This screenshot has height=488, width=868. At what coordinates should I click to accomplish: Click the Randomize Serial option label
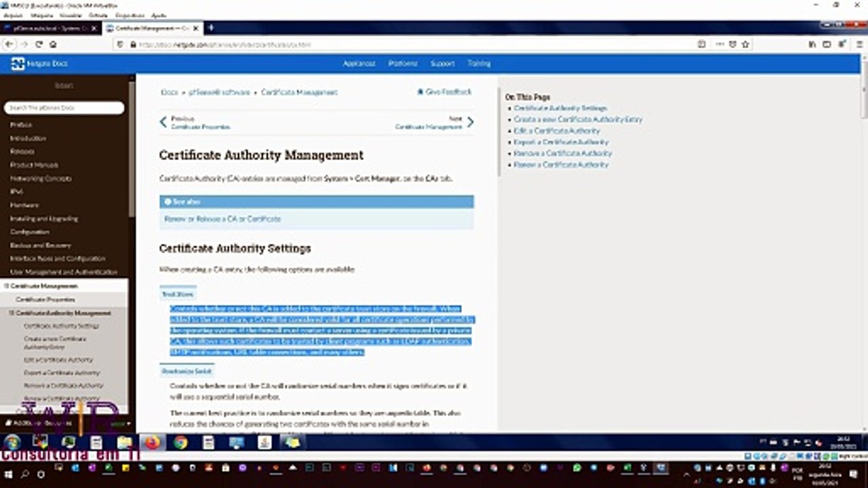[x=187, y=371]
